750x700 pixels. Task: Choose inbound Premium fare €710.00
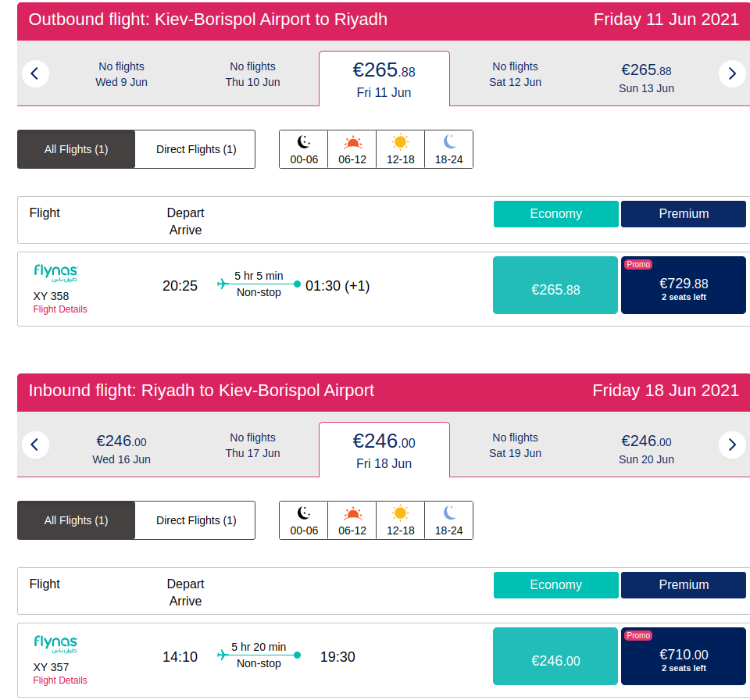(684, 660)
